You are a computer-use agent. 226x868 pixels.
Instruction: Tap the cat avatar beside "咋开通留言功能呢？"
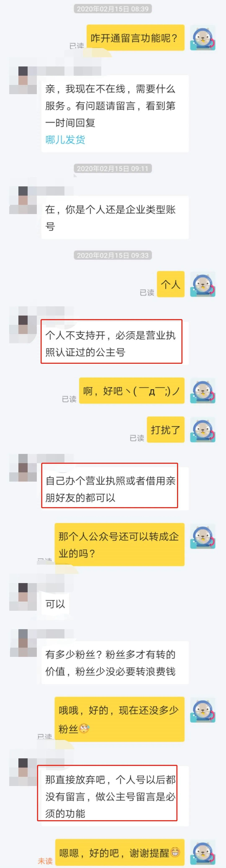203,38
